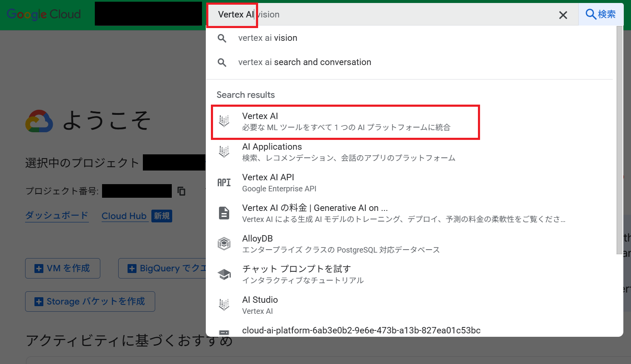
Task: Click the Google Cloud icon beside ようこそ
Action: [x=39, y=121]
